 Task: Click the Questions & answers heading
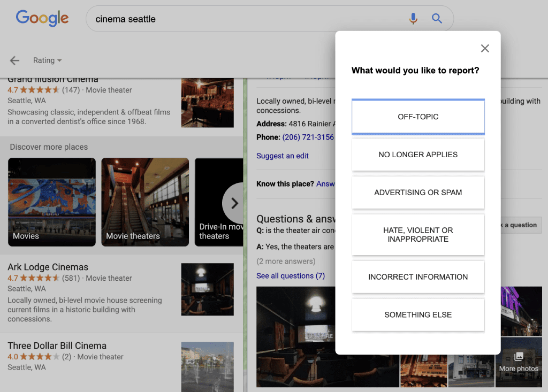(x=295, y=219)
